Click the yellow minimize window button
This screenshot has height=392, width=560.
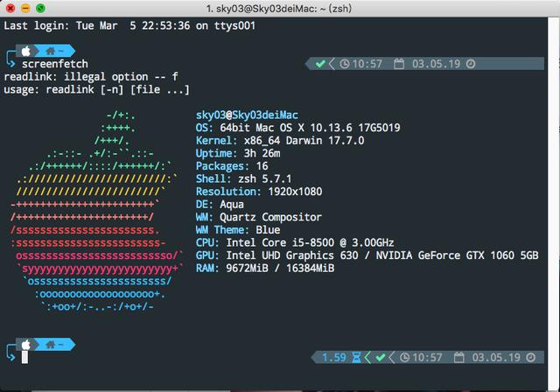pyautogui.click(x=25, y=8)
